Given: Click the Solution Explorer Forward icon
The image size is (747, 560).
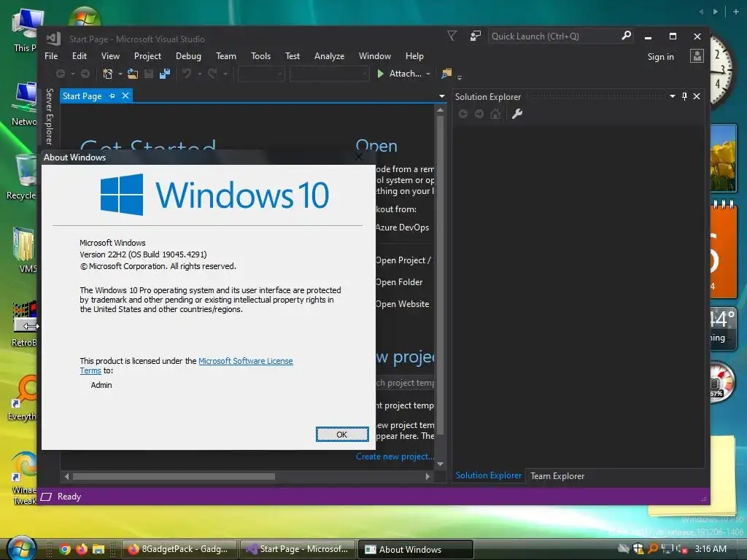Looking at the screenshot, I should point(479,114).
